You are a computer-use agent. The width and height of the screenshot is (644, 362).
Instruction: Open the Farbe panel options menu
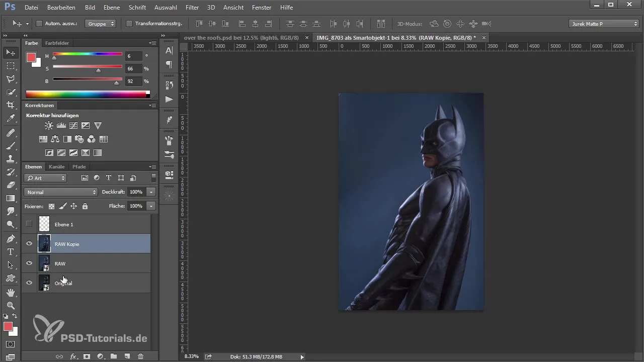(x=152, y=43)
